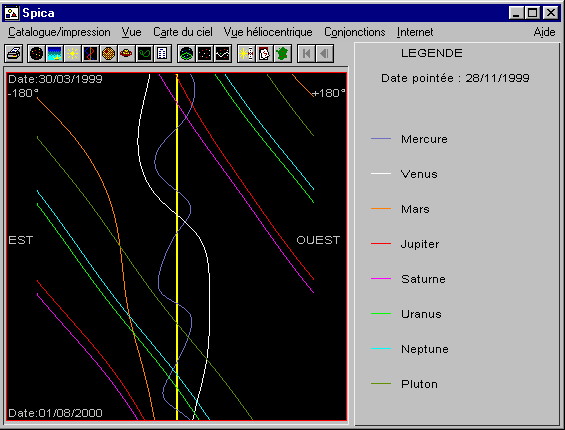Click the yellow Sun line on chart
Viewport: 565px width, 430px height.
(177, 247)
